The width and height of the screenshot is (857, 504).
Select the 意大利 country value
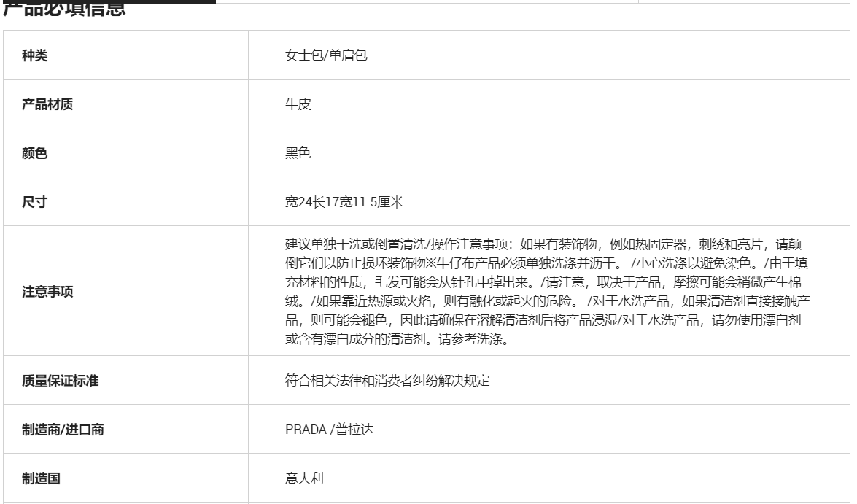tap(304, 479)
